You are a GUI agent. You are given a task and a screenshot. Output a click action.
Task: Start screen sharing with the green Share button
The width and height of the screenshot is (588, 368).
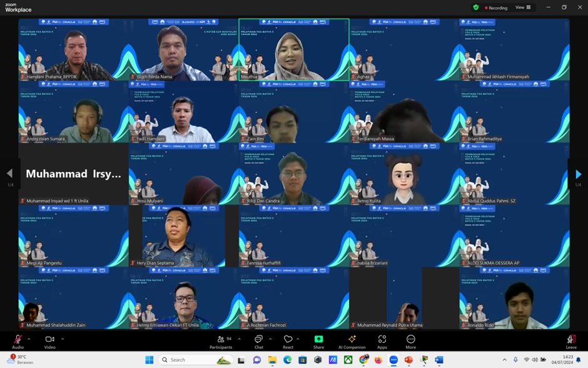click(318, 340)
